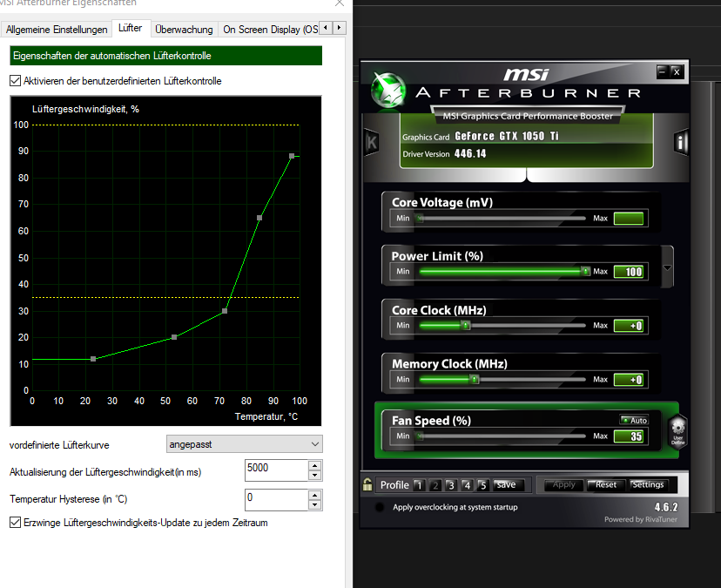
Task: Click the Core Voltage value box
Action: [628, 218]
